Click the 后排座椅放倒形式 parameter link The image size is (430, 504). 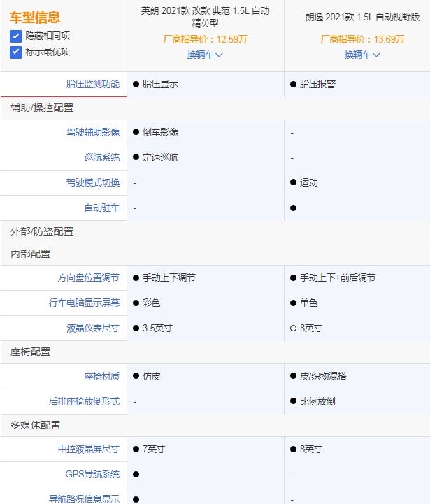(85, 401)
